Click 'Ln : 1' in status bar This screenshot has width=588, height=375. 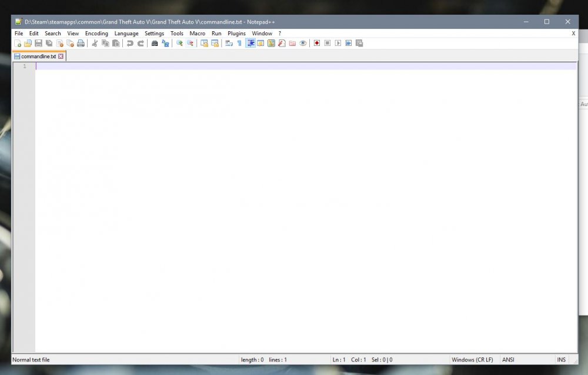(x=339, y=360)
